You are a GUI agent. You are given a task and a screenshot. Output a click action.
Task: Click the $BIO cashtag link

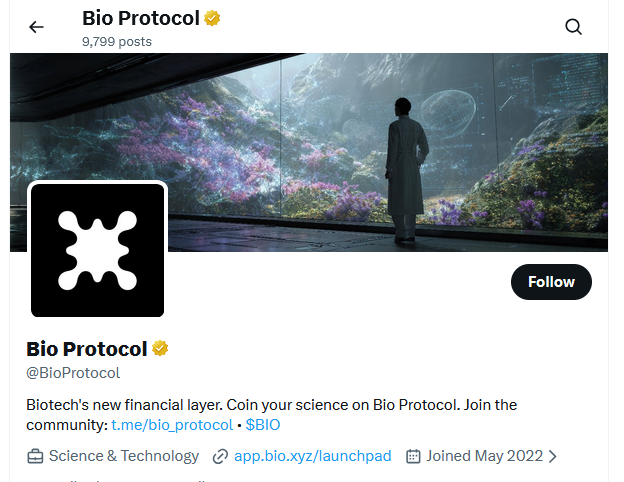[x=263, y=425]
